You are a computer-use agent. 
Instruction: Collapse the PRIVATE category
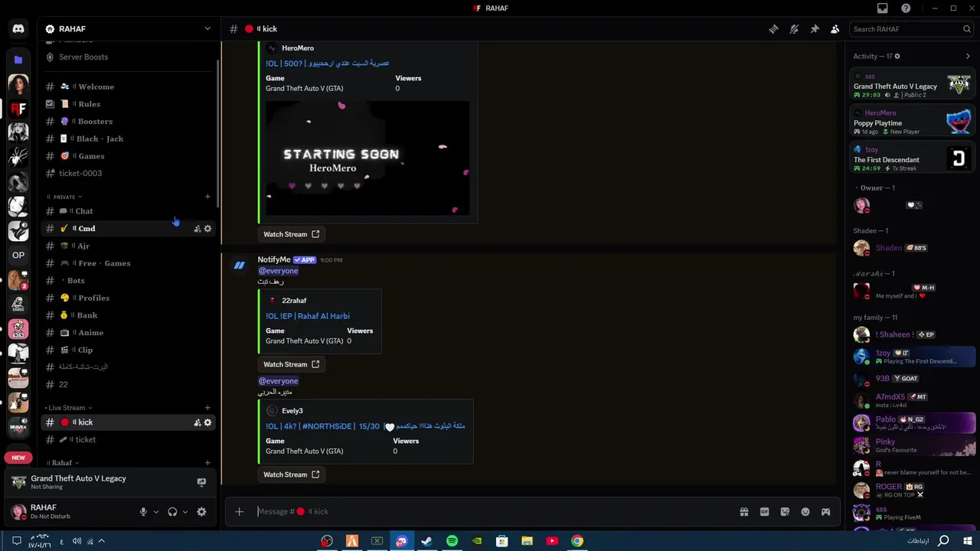(64, 197)
